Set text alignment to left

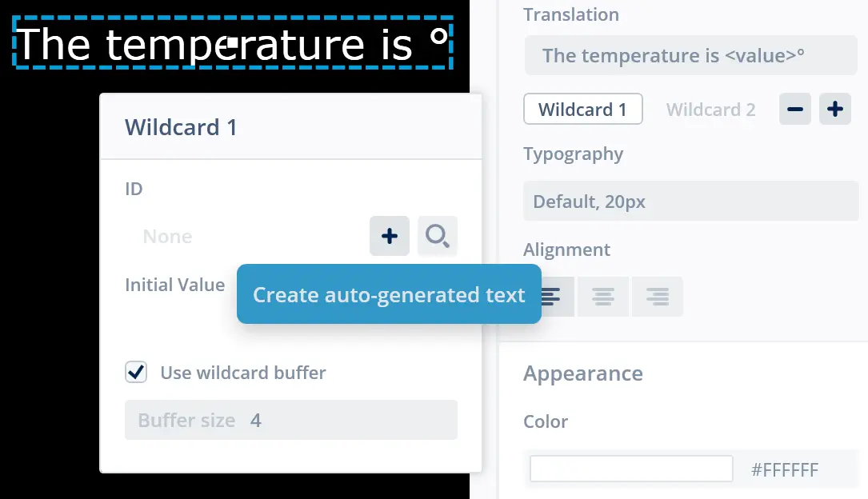pyautogui.click(x=552, y=297)
